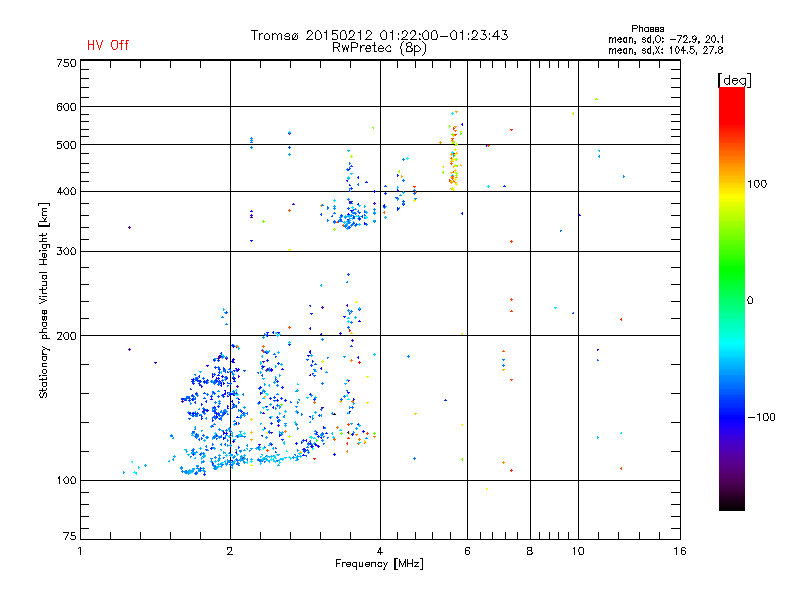Click the red 'HV Off' label
The width and height of the screenshot is (800, 600).
(x=108, y=45)
